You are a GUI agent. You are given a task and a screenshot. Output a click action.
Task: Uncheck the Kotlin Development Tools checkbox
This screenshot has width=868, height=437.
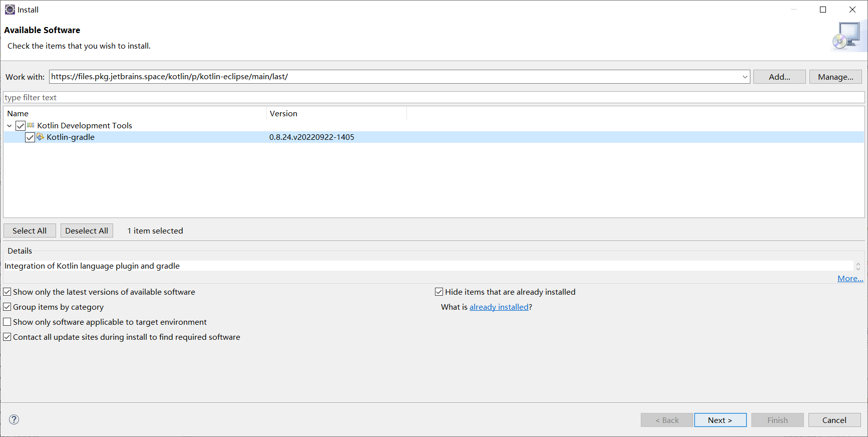[21, 125]
